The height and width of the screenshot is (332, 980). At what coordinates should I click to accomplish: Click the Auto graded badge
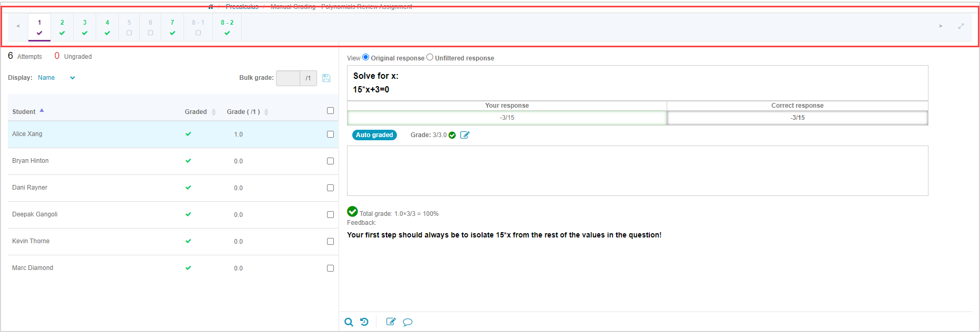coord(374,135)
